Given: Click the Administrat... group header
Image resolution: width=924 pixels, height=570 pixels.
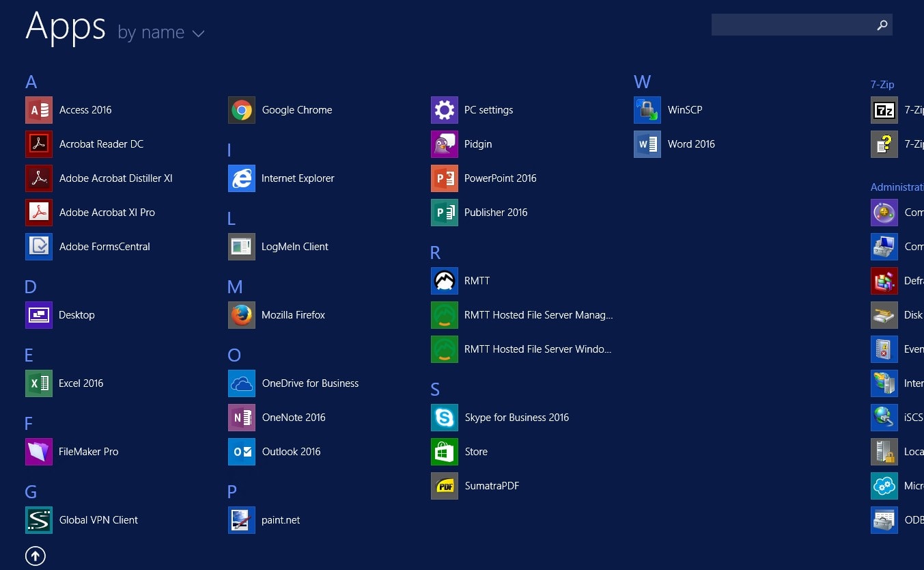Looking at the screenshot, I should click(897, 187).
